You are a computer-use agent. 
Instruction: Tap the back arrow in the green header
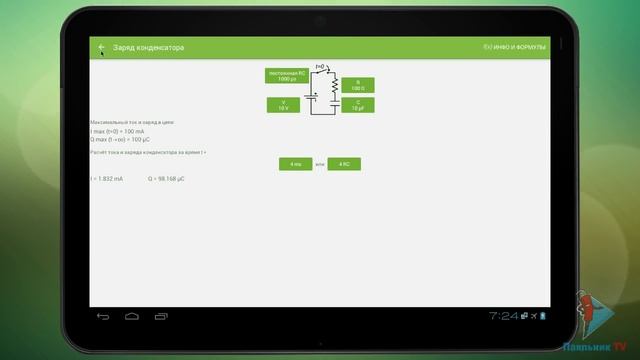click(x=101, y=47)
